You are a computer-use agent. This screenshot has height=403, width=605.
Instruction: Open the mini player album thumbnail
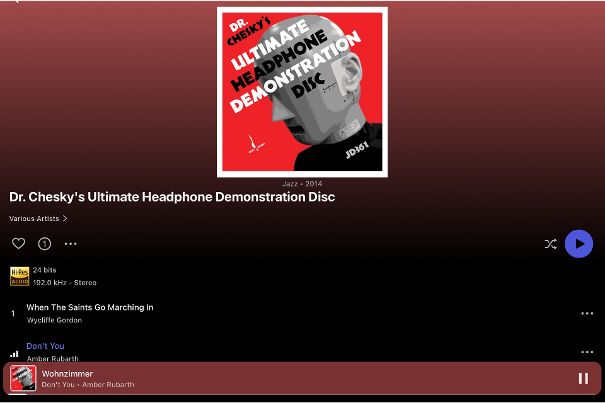point(23,378)
